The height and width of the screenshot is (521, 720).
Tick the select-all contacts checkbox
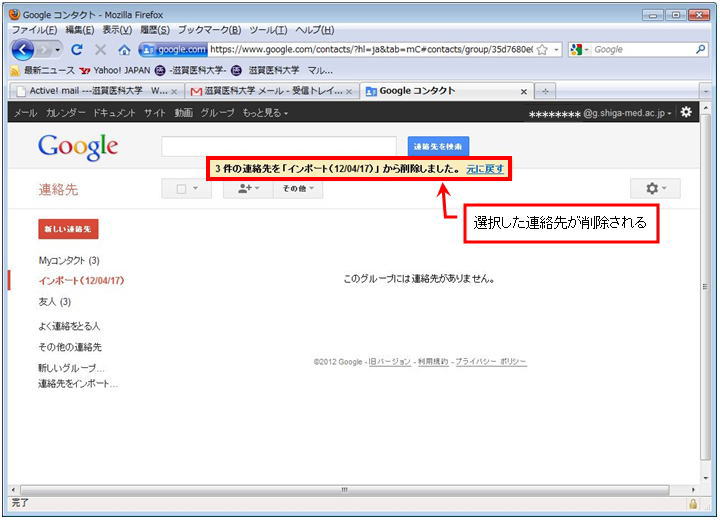click(181, 189)
